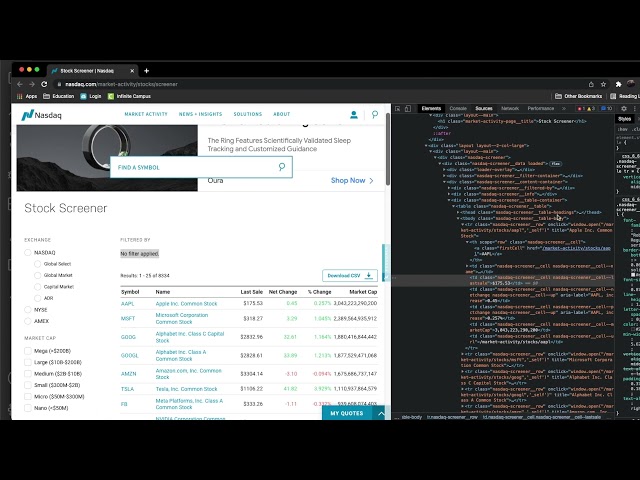This screenshot has width=640, height=480.
Task: Open the Solutions menu
Action: (248, 114)
